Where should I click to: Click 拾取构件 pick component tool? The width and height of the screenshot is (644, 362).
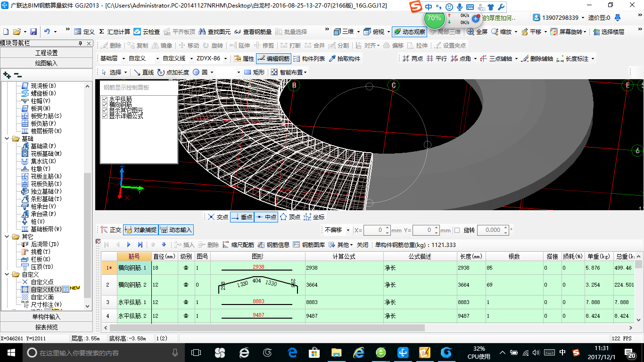click(x=345, y=59)
